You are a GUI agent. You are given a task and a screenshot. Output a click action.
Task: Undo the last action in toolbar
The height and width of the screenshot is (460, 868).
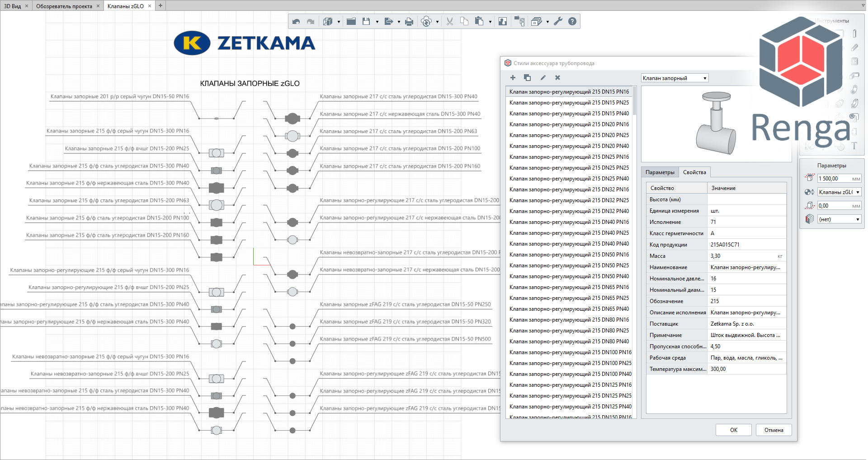(x=296, y=21)
